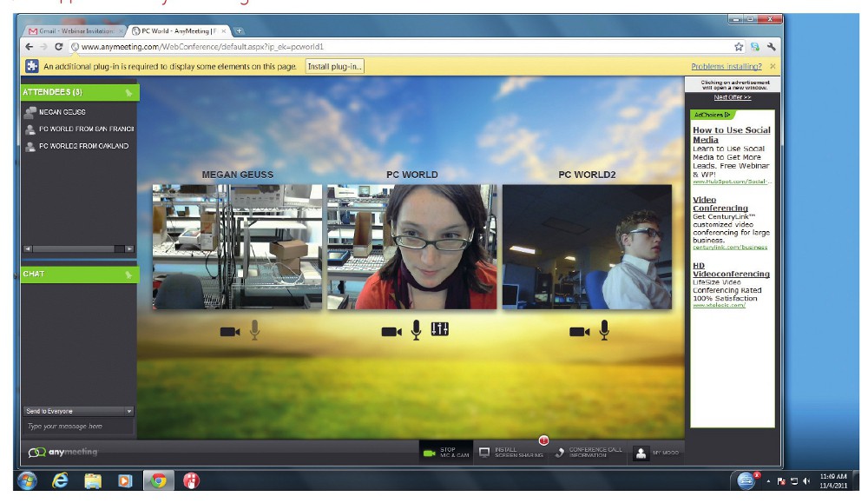Click the Install plug-in button
Viewport: 868px width, 503px height.
(334, 66)
